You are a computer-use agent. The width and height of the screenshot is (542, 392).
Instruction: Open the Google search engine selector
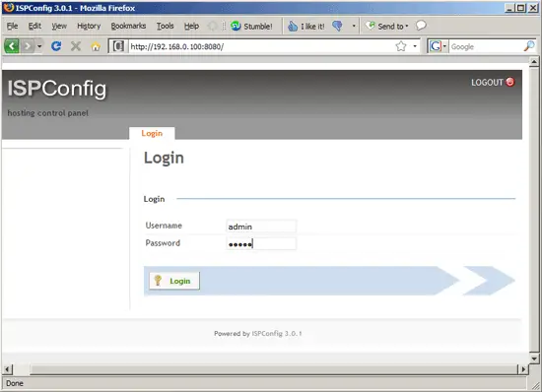click(438, 46)
